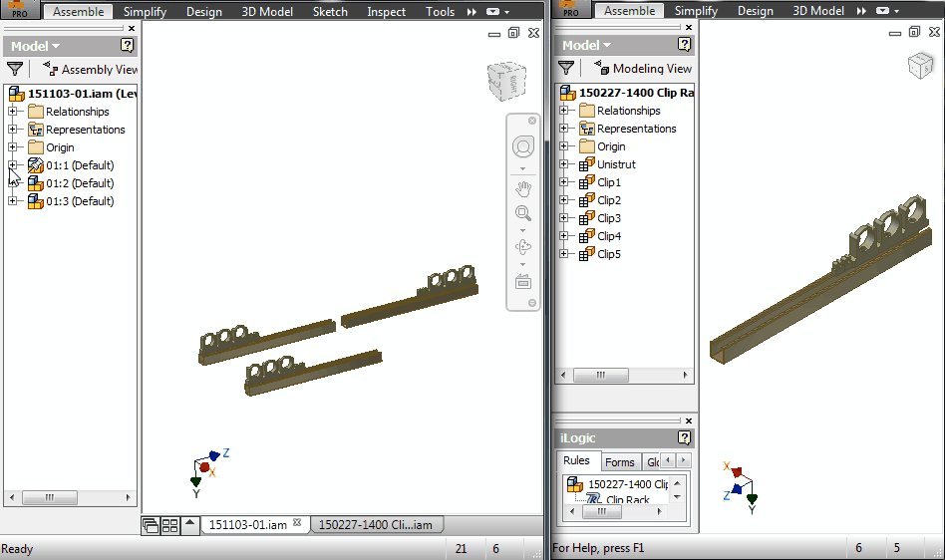Click the ViewCube in the left viewport
The height and width of the screenshot is (560, 945).
pyautogui.click(x=506, y=80)
